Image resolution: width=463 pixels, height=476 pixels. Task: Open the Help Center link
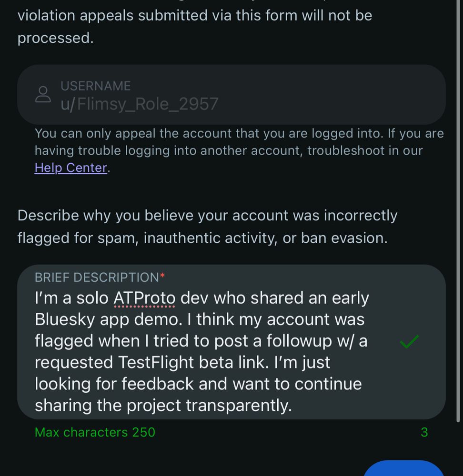point(70,168)
